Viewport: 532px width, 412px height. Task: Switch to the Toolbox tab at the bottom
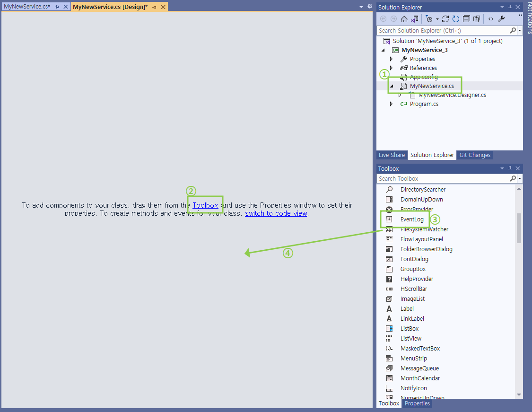(389, 403)
